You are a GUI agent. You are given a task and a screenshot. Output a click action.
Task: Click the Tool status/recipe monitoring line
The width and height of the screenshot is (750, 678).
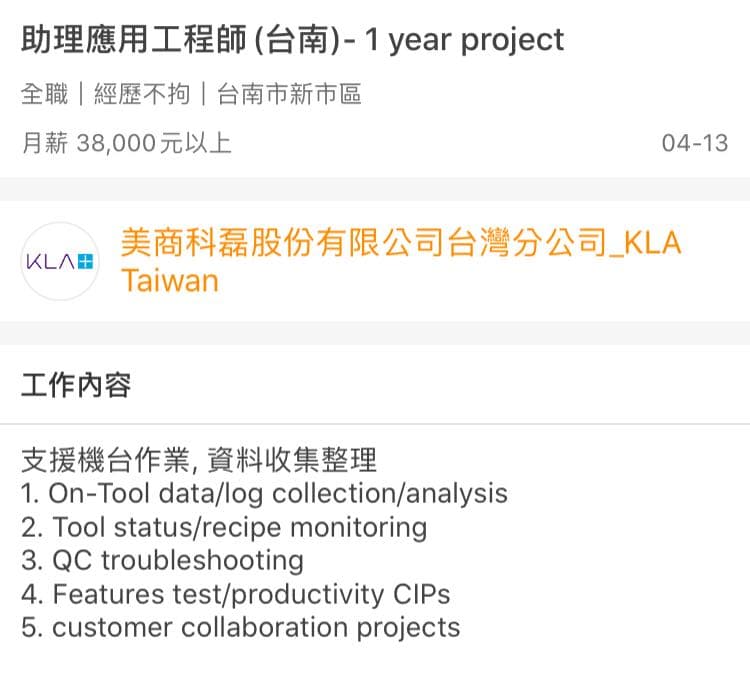tap(224, 527)
